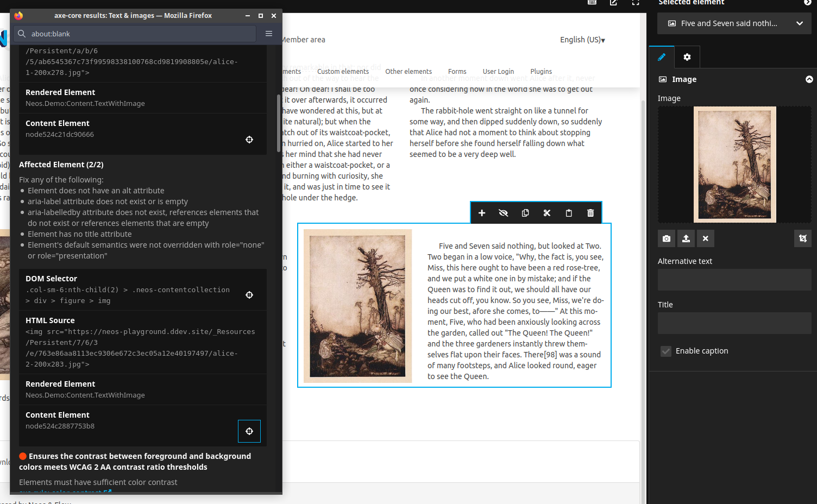The width and height of the screenshot is (817, 504).
Task: Click the Firefox logo in title bar
Action: (18, 16)
